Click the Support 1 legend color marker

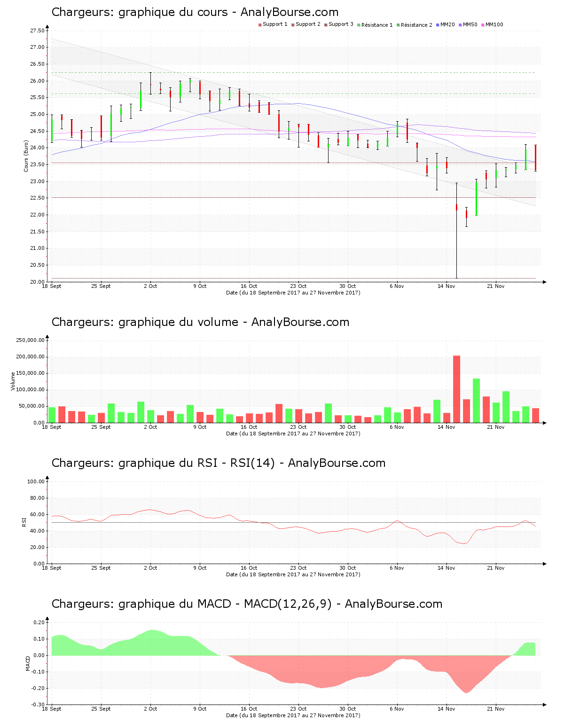click(x=260, y=24)
